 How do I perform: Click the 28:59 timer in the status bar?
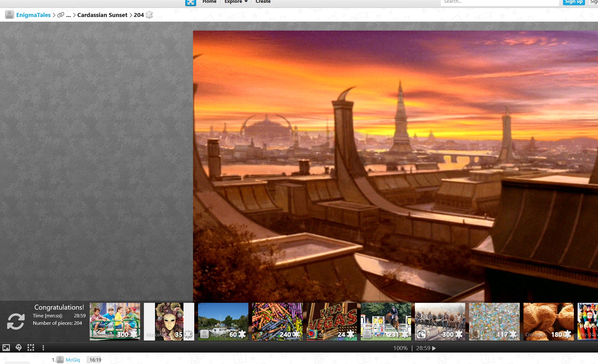pos(423,348)
